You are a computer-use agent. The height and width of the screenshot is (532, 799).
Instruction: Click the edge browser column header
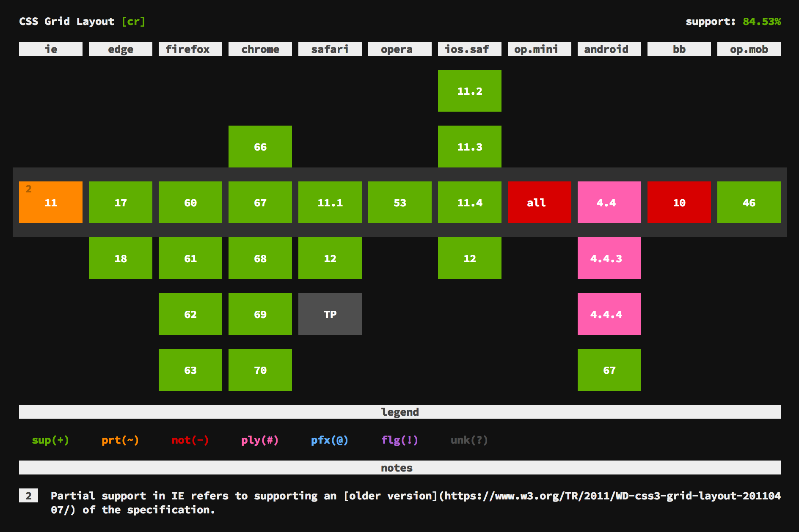click(x=121, y=49)
